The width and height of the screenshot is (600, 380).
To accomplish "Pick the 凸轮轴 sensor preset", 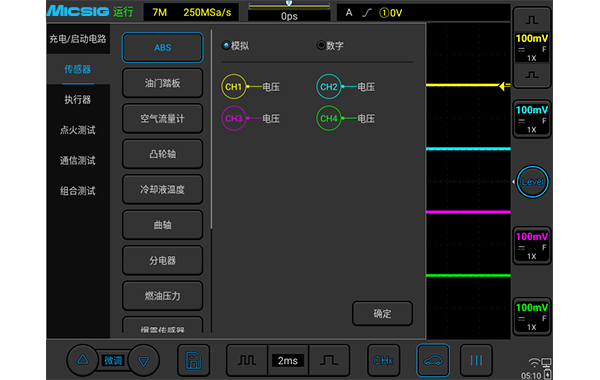I will (163, 154).
